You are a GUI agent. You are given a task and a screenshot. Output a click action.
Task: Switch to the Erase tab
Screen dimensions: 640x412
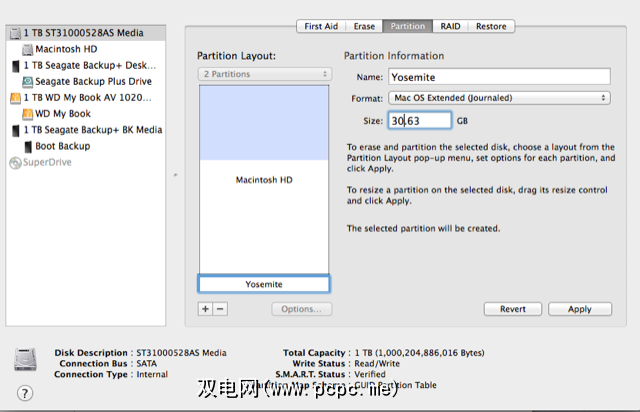[364, 26]
